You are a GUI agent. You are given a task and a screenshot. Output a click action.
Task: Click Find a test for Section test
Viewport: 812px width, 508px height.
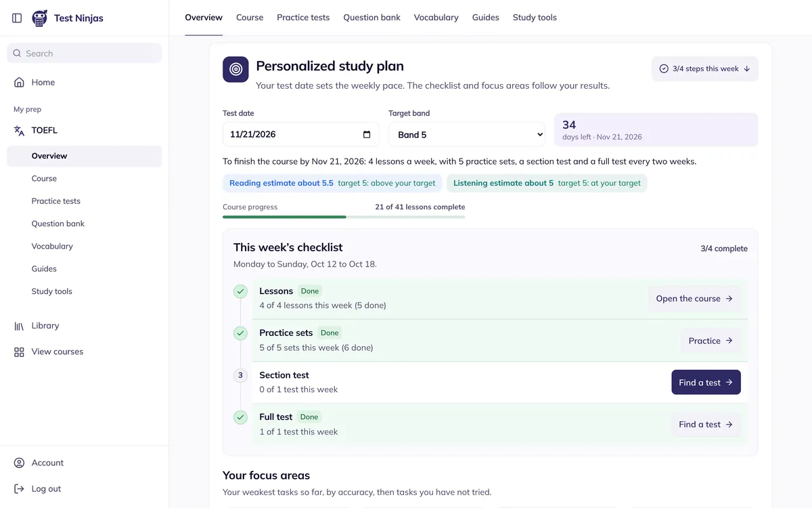pyautogui.click(x=706, y=382)
